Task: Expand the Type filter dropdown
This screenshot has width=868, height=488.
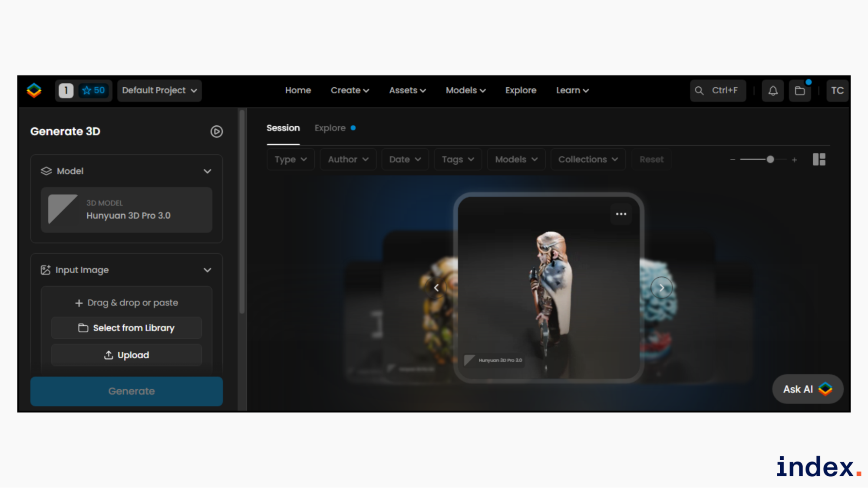Action: click(290, 160)
